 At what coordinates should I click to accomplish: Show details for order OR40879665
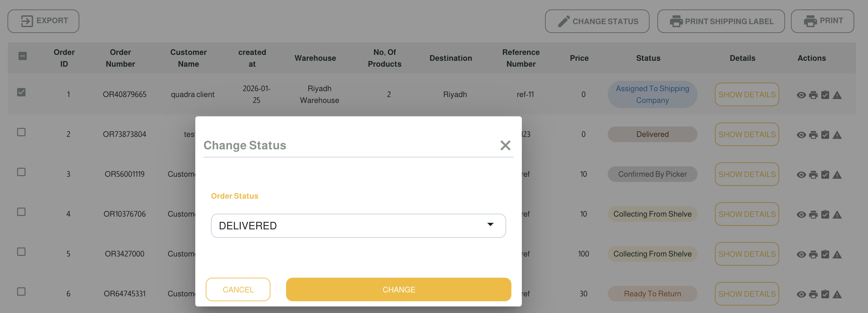(747, 94)
